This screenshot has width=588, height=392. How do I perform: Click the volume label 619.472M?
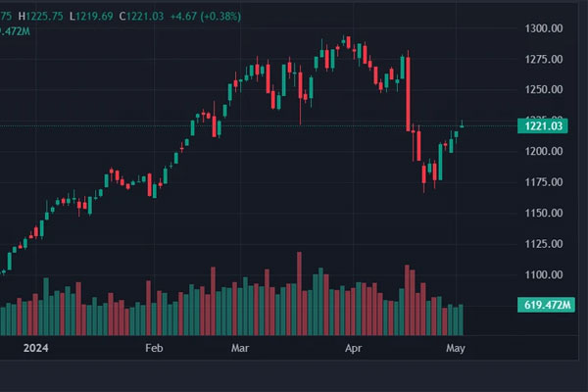point(545,306)
